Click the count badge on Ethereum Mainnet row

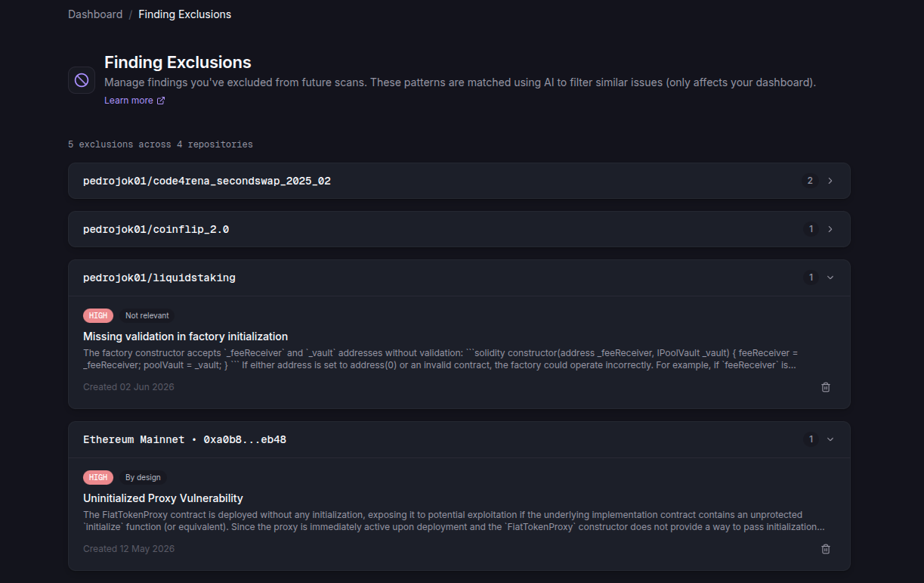point(811,439)
